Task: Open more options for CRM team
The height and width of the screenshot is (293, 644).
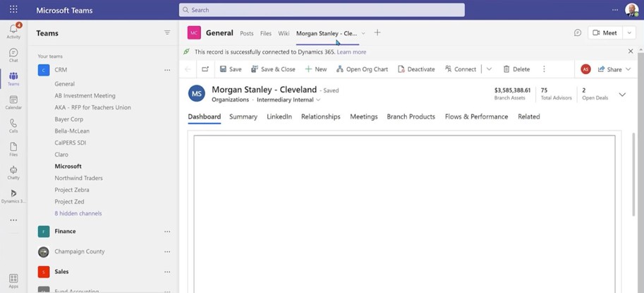Action: pyautogui.click(x=167, y=70)
